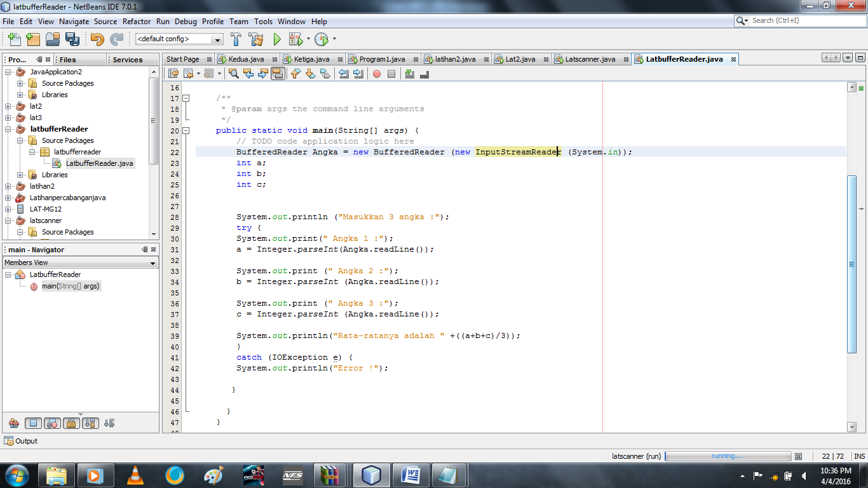Image resolution: width=868 pixels, height=488 pixels.
Task: Toggle the Debug Project icon
Action: [297, 38]
